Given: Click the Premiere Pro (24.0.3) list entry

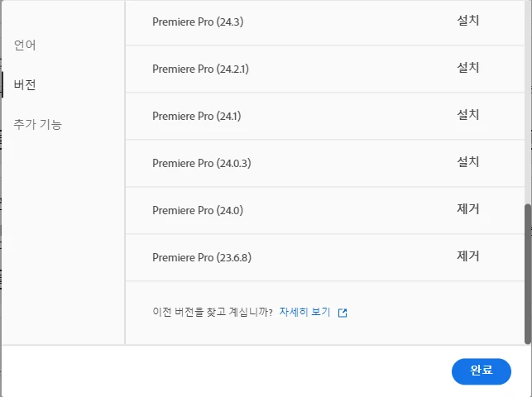Looking at the screenshot, I should click(x=201, y=163).
